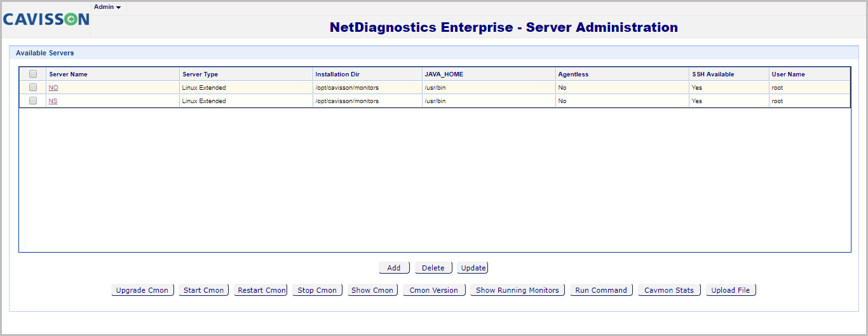Click Show Running Monitors button

pyautogui.click(x=517, y=290)
